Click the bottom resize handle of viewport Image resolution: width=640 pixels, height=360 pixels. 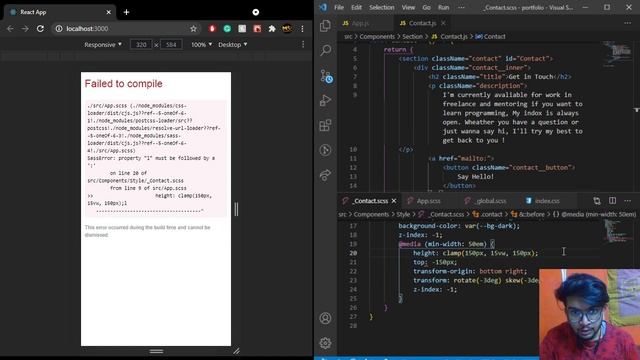point(156,351)
